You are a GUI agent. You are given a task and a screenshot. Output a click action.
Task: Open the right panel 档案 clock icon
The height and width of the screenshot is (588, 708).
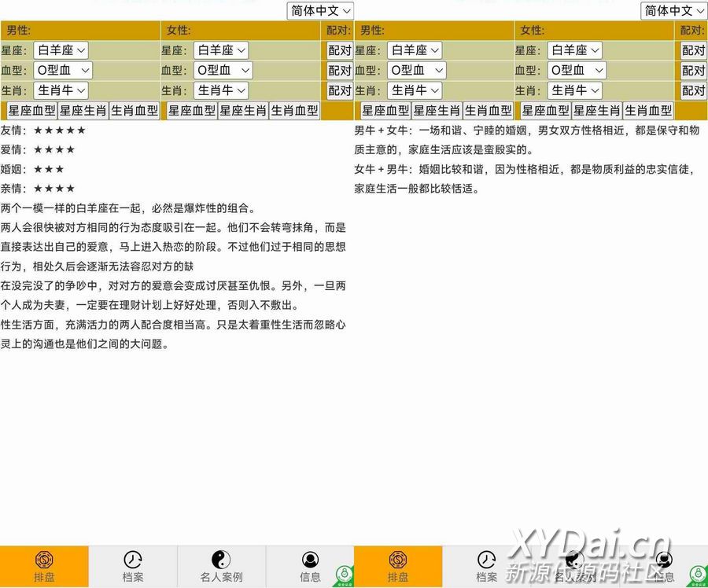[487, 561]
